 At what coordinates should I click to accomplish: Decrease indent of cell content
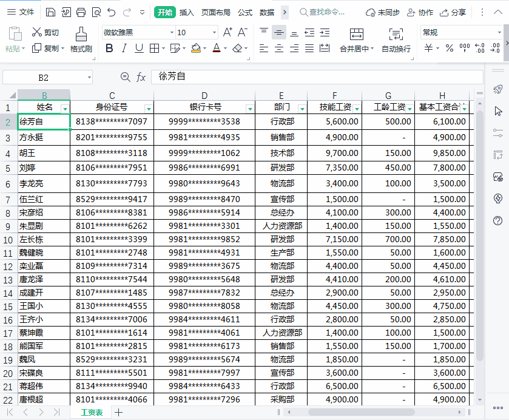point(309,32)
